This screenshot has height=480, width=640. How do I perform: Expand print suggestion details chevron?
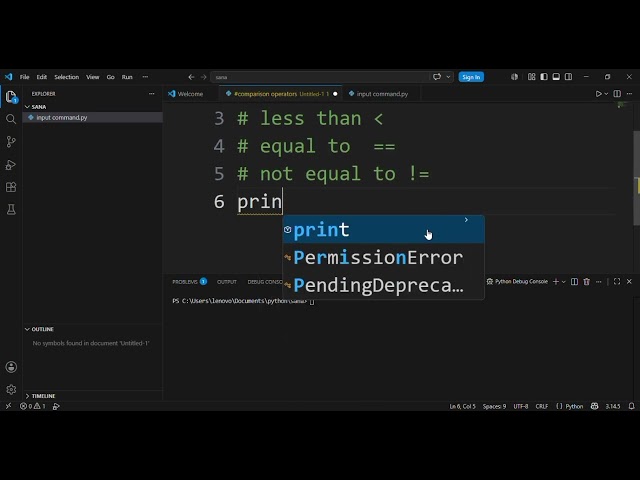point(466,220)
